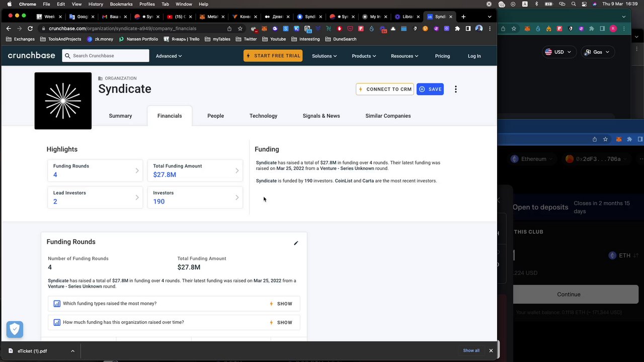Expand the Resources menu
The height and width of the screenshot is (362, 644).
point(405,56)
